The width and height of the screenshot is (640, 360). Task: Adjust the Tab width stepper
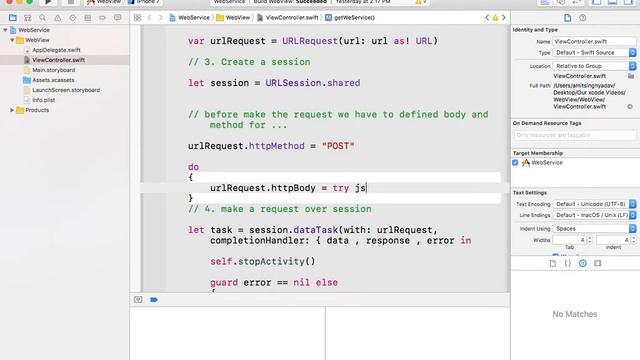(x=589, y=240)
